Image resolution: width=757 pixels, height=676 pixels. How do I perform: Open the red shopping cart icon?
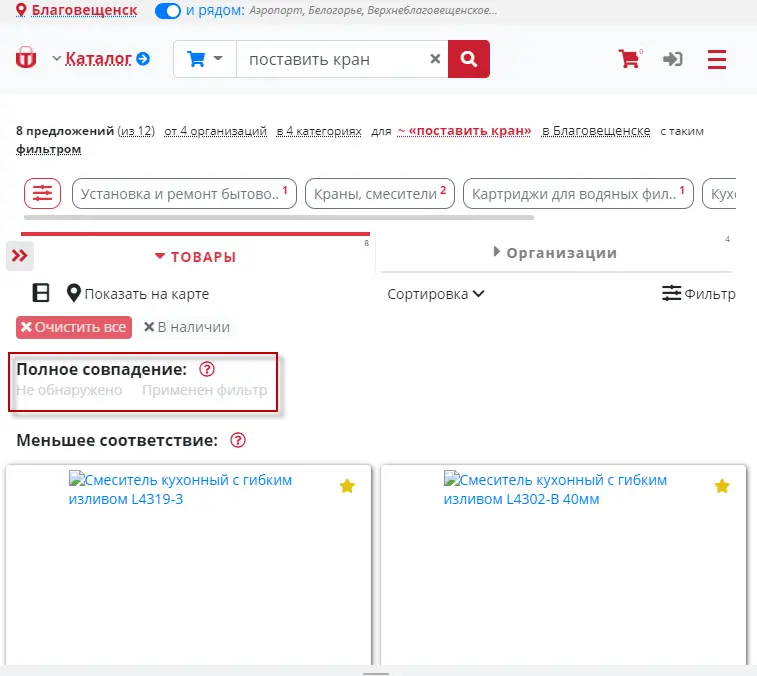(630, 58)
